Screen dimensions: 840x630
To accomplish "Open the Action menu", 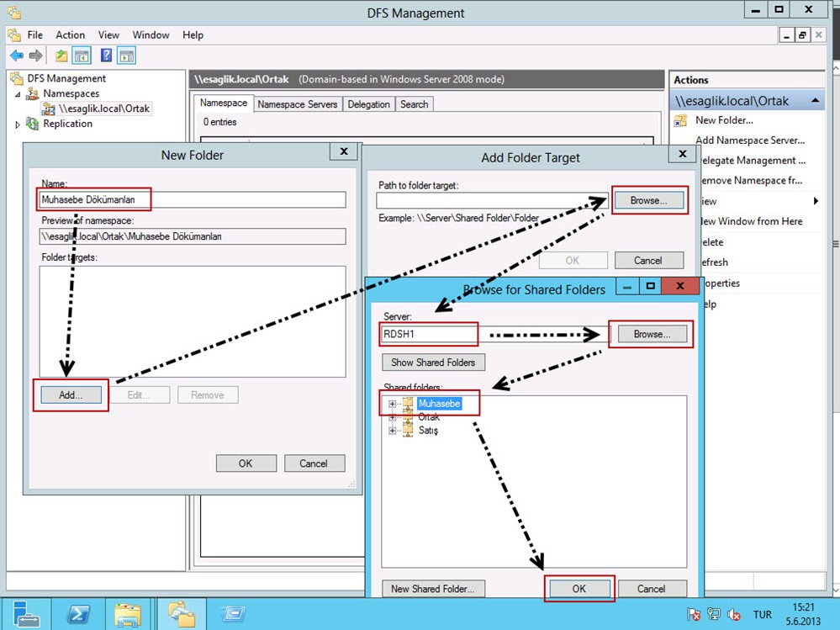I will [70, 34].
